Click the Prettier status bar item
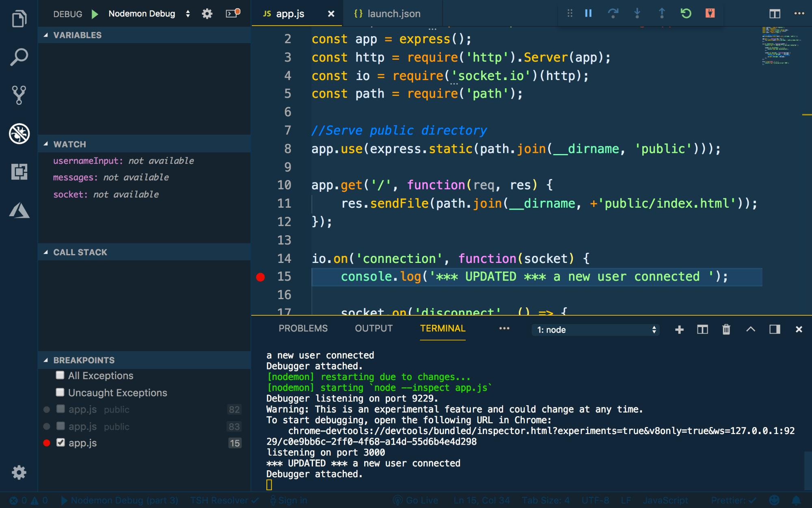 pyautogui.click(x=733, y=500)
